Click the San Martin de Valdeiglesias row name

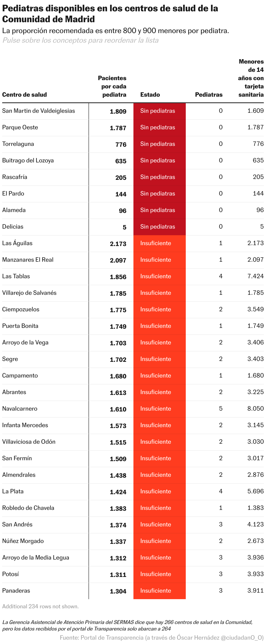(x=39, y=111)
